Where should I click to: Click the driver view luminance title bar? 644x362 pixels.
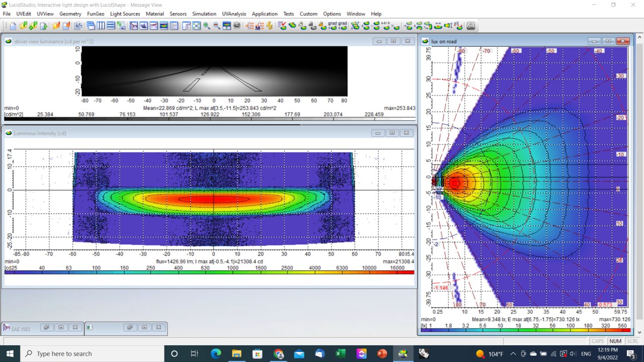(209, 41)
